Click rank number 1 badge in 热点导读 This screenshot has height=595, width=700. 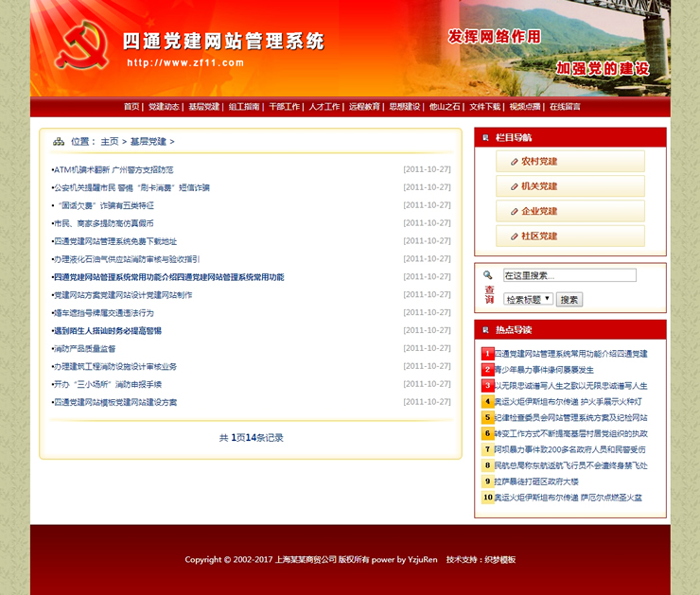(487, 354)
